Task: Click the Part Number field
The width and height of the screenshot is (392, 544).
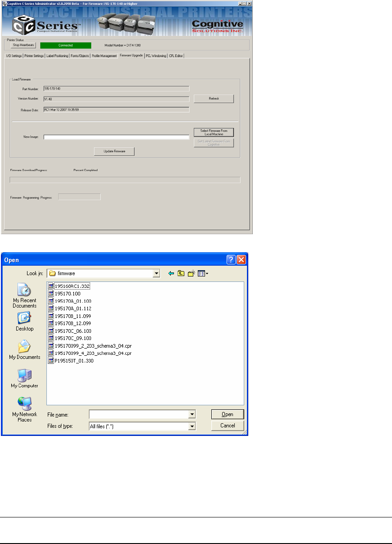Action: click(116, 89)
